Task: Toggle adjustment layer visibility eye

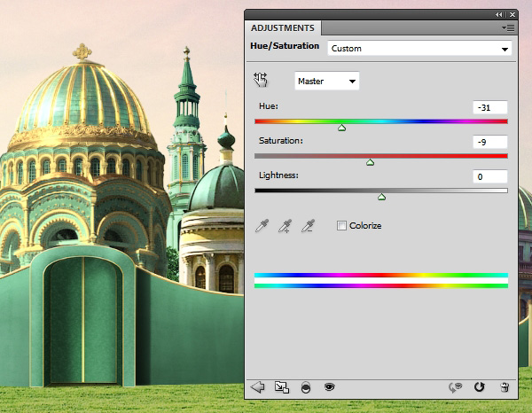Action: click(x=329, y=386)
